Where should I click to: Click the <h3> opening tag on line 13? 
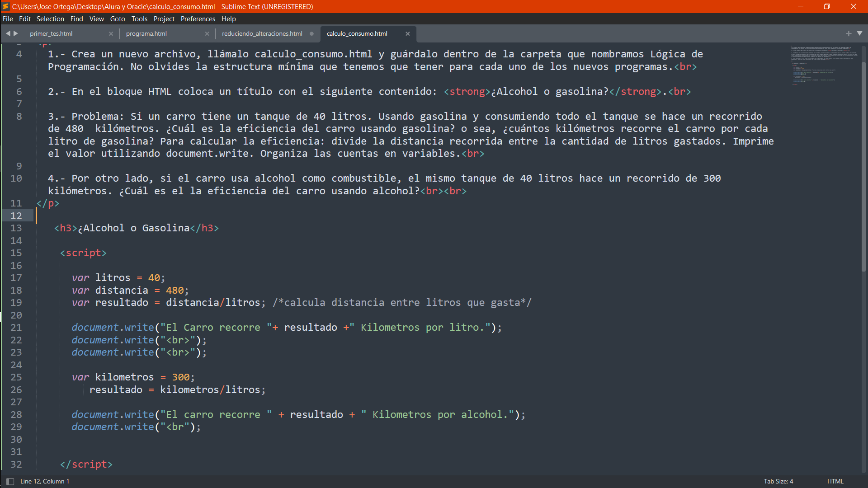(66, 228)
